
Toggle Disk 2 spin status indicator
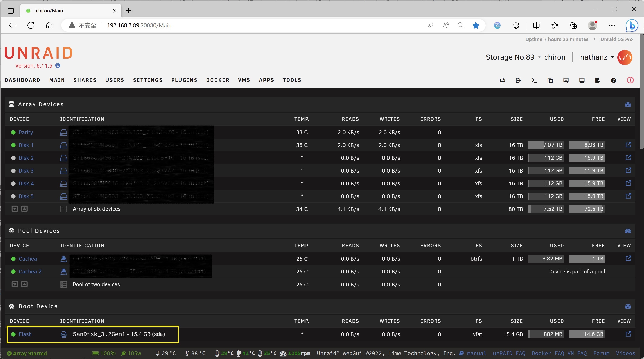[x=13, y=158]
